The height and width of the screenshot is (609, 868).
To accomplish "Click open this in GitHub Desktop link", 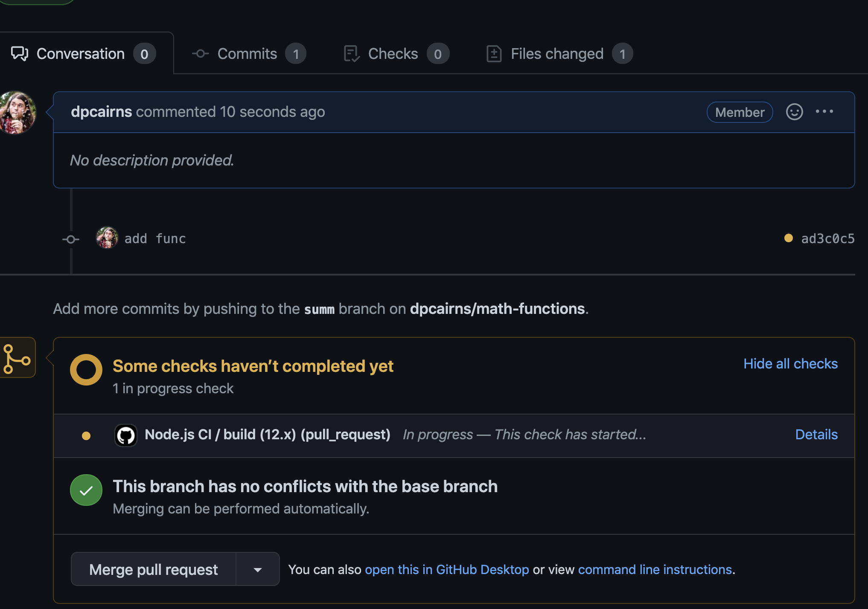I will coord(447,570).
